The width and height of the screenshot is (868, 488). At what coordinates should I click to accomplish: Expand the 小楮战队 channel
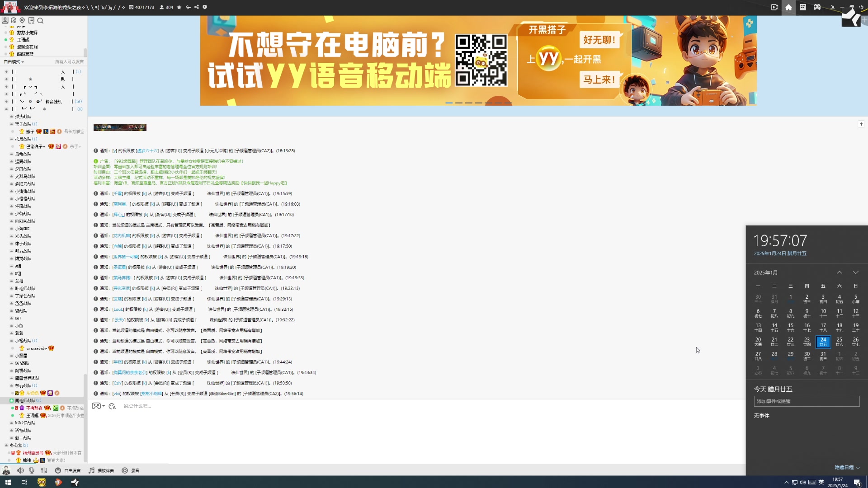23,341
